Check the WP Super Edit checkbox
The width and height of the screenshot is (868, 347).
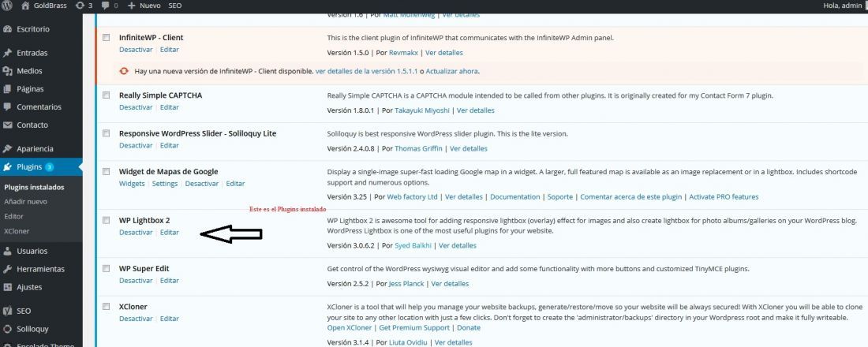point(107,268)
